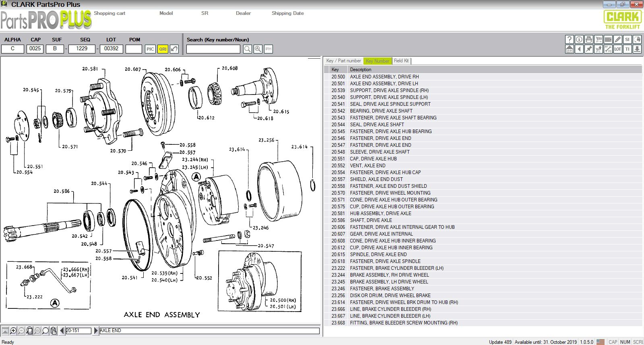The image size is (644, 345).
Task: Click the 20.581 label in the diagram
Action: coord(90,69)
